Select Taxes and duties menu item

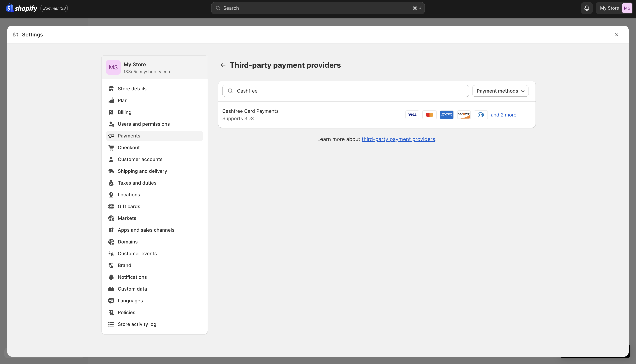tap(137, 183)
